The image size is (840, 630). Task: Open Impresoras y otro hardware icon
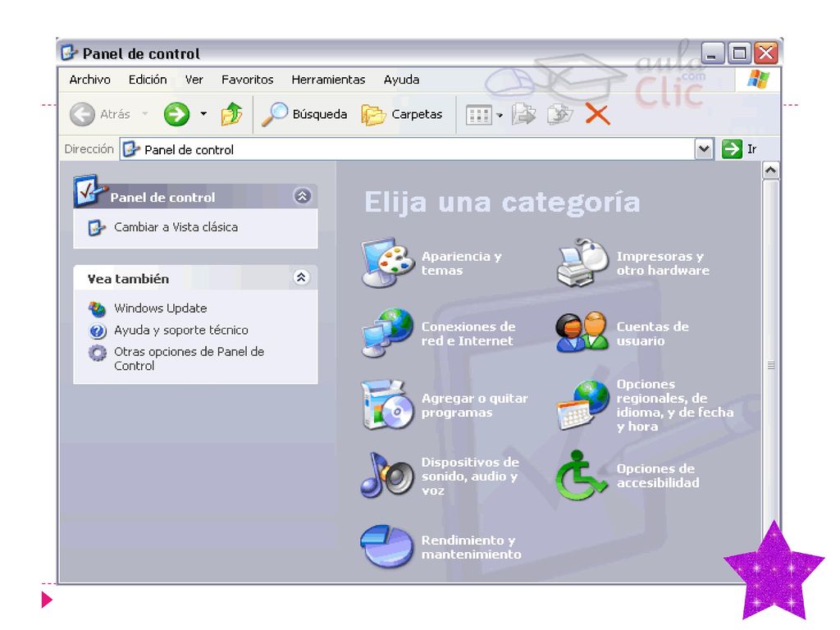click(582, 262)
